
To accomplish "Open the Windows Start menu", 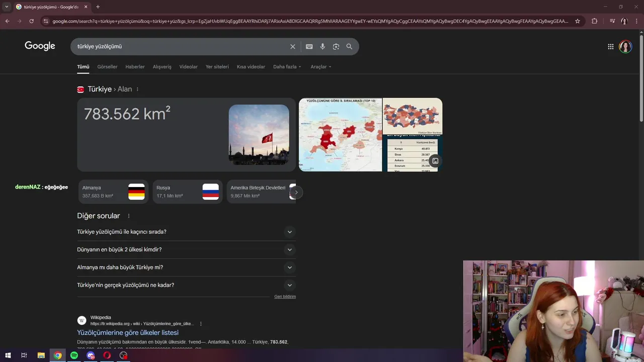I will [8, 355].
